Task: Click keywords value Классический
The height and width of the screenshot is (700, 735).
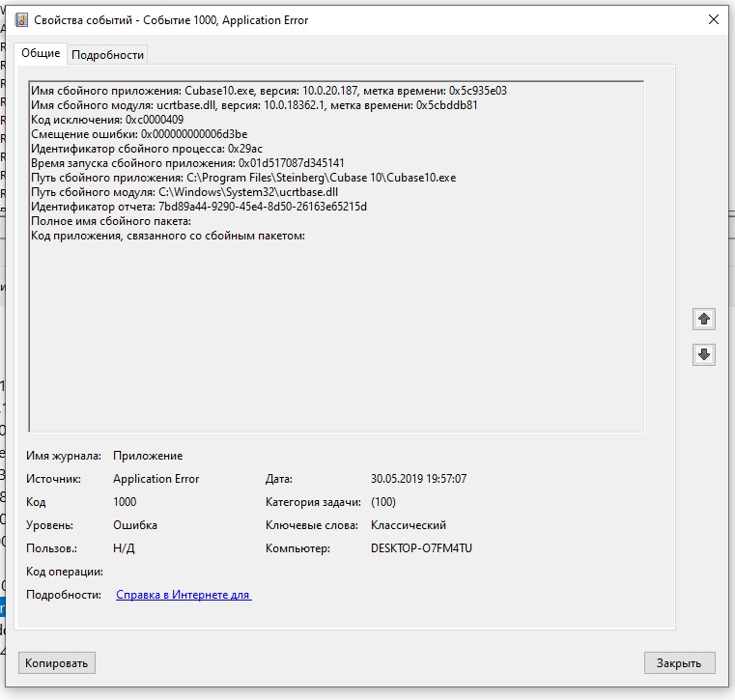Action: pos(409,525)
